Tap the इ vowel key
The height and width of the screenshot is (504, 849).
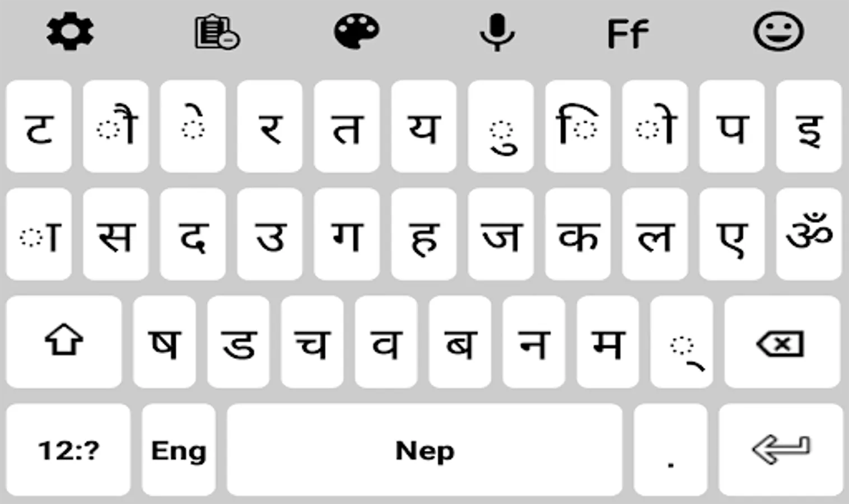tap(809, 126)
